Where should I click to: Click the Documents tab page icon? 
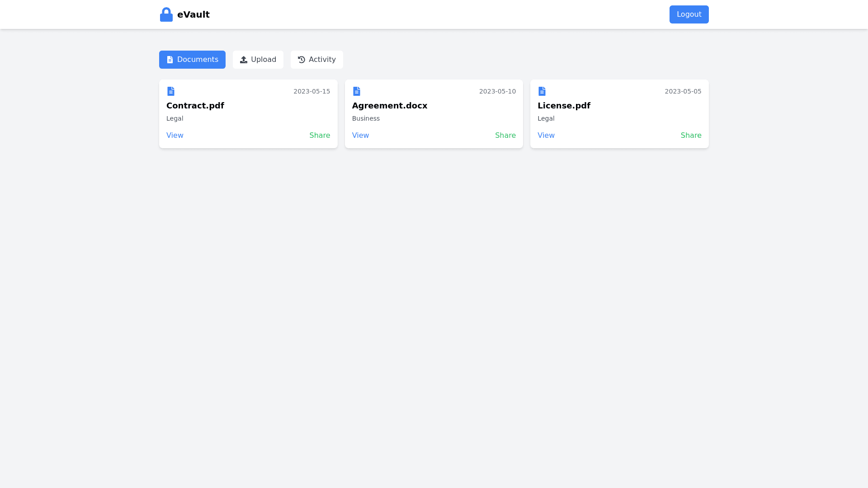(170, 60)
